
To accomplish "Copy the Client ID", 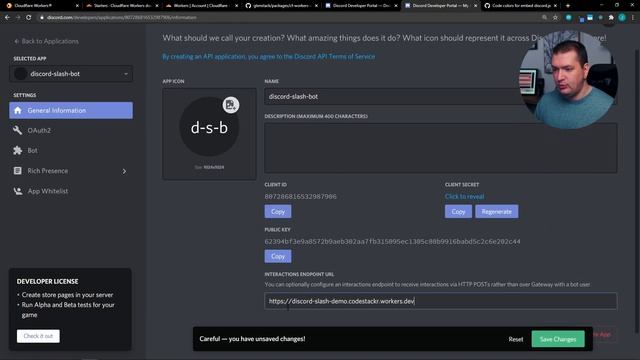I will tap(278, 211).
